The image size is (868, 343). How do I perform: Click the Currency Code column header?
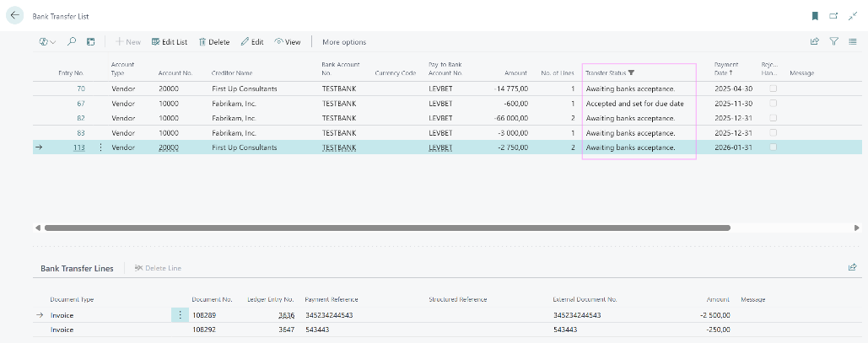396,73
